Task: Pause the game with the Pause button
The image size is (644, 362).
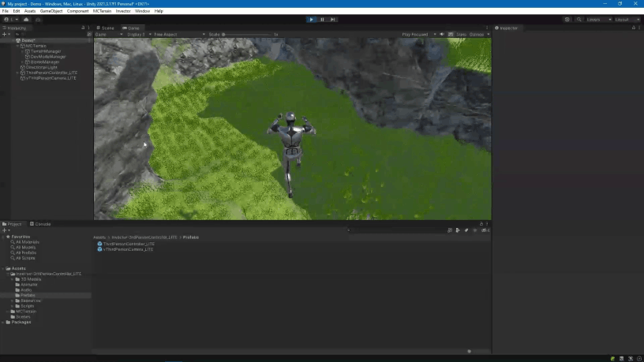Action: click(322, 19)
